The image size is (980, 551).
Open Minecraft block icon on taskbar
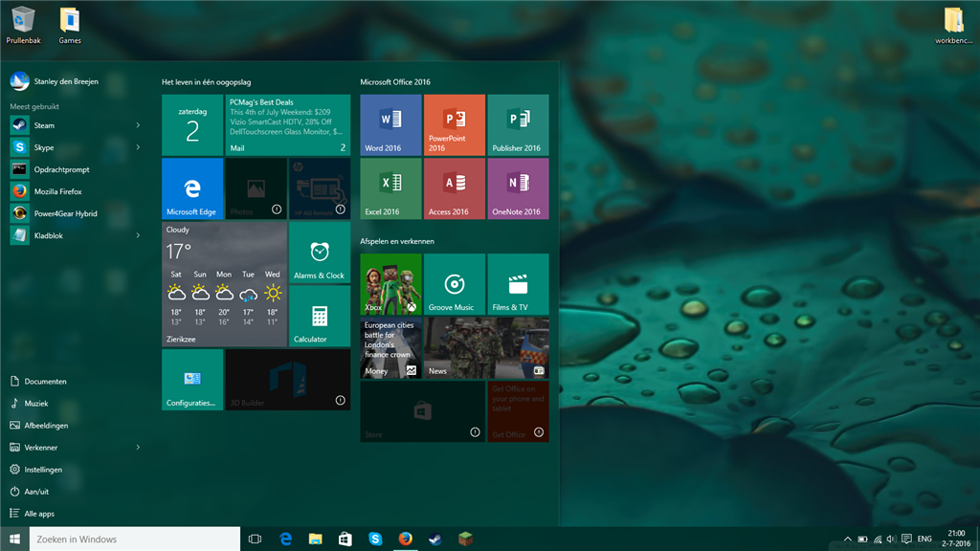coord(465,539)
